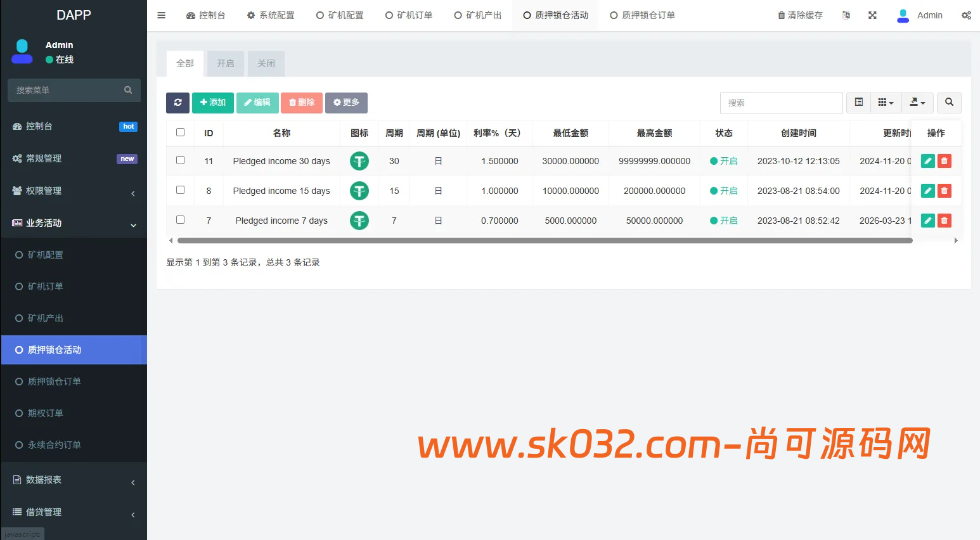Click the scroll-left arrow of table scrollbar
Viewport: 980px width, 540px height.
click(171, 241)
